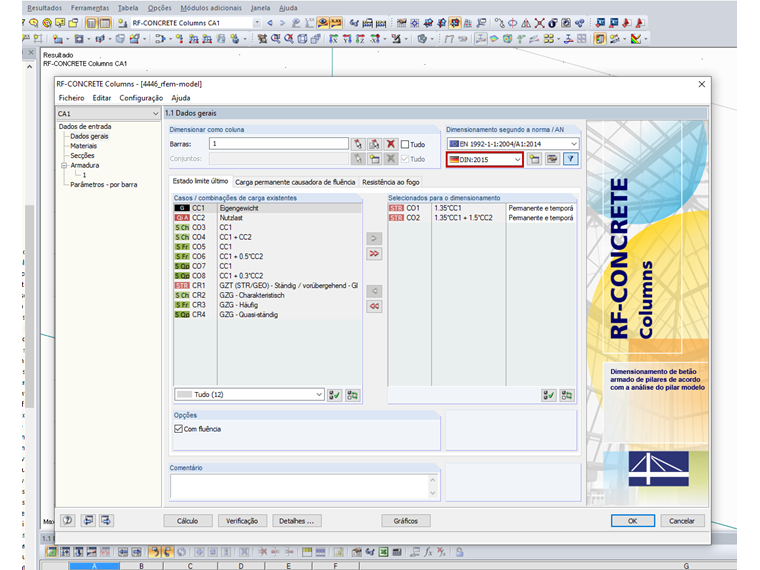
Task: Open EN 1992-1-1 norm dropdown
Action: 513,144
